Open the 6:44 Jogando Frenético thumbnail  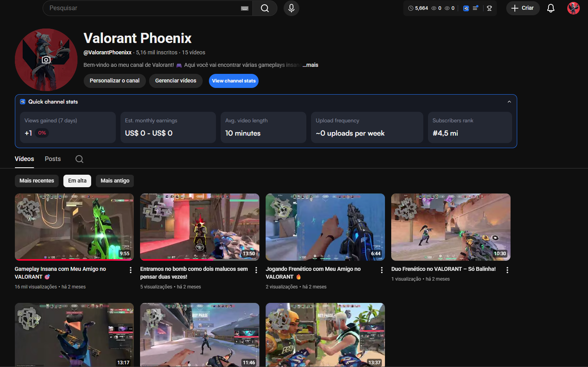325,227
